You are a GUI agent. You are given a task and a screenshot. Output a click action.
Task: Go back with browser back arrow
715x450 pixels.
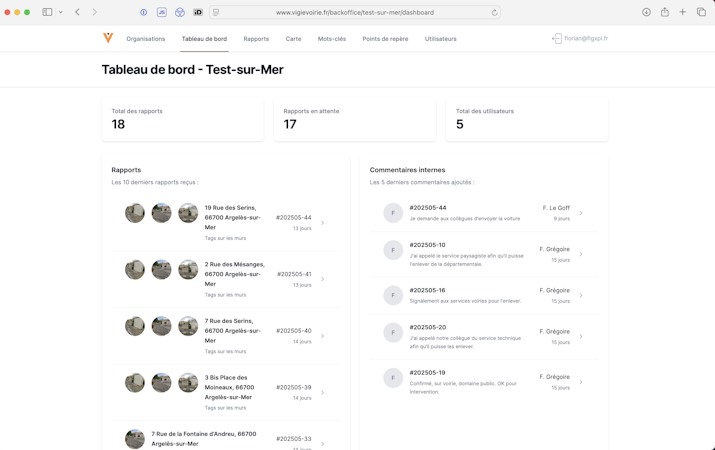77,12
